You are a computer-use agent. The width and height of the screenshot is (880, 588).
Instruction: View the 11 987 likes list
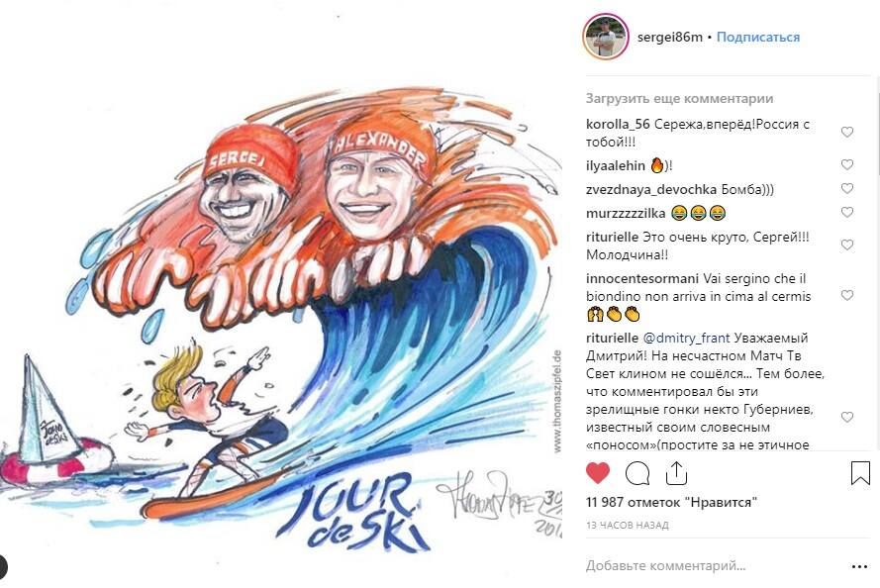672,502
